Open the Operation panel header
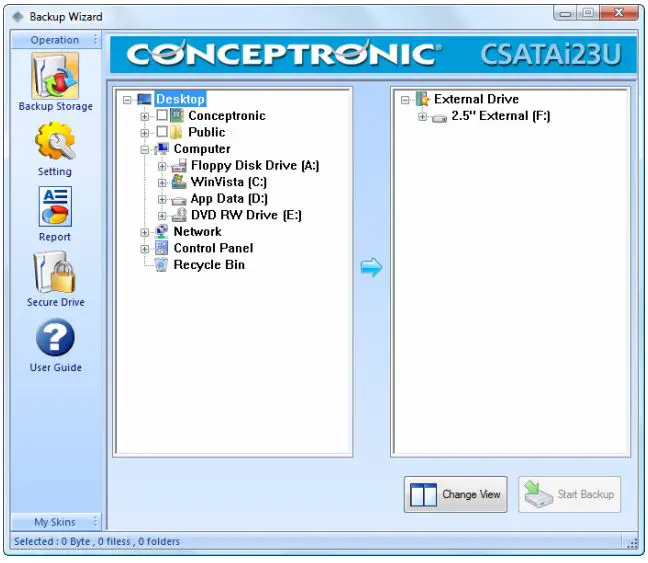 [x=55, y=40]
